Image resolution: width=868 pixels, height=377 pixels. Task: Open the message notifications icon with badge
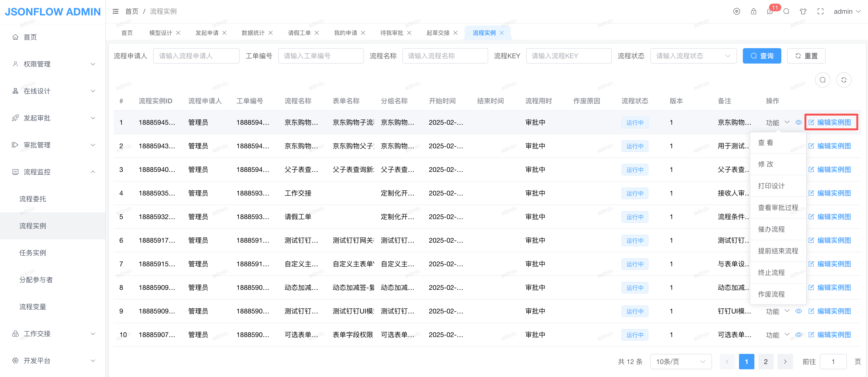(770, 12)
